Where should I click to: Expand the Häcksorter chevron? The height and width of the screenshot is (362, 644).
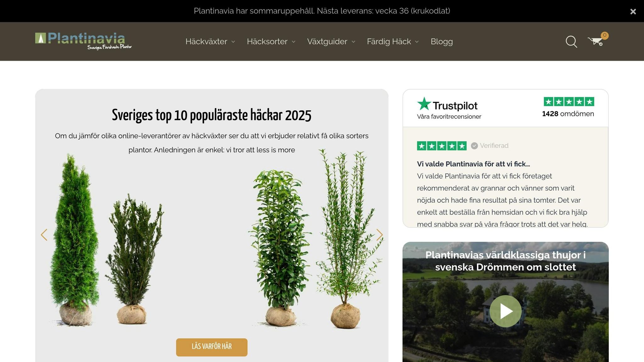pyautogui.click(x=293, y=42)
